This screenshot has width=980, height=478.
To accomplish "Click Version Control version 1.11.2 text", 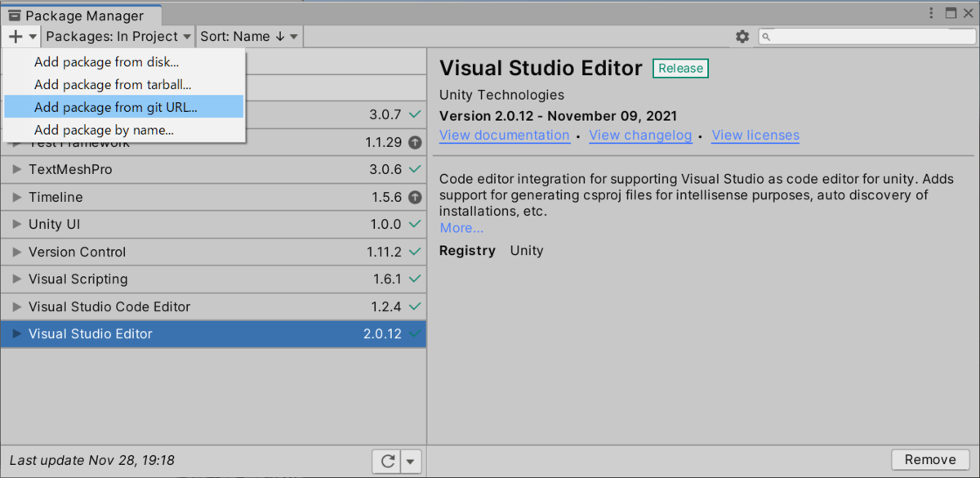I will pos(384,252).
